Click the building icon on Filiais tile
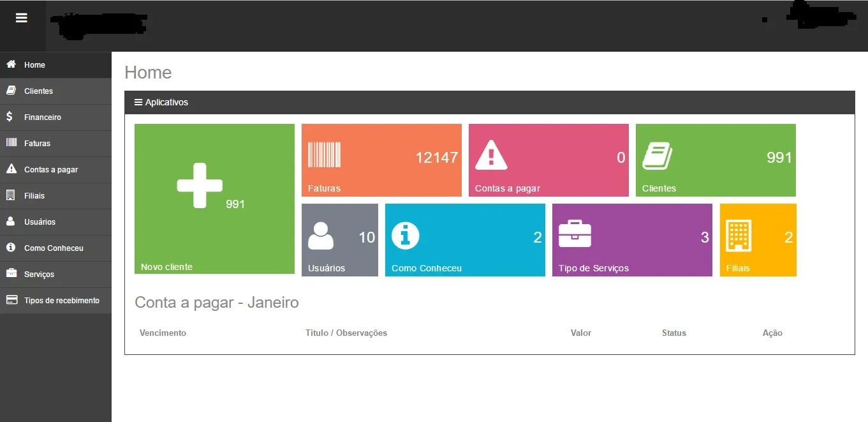This screenshot has height=422, width=868. pyautogui.click(x=739, y=236)
